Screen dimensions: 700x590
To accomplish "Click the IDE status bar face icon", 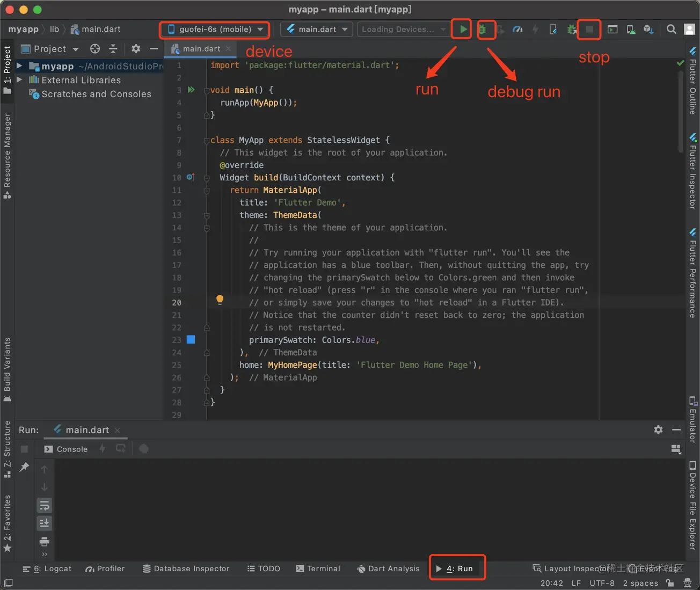I will pos(687,582).
